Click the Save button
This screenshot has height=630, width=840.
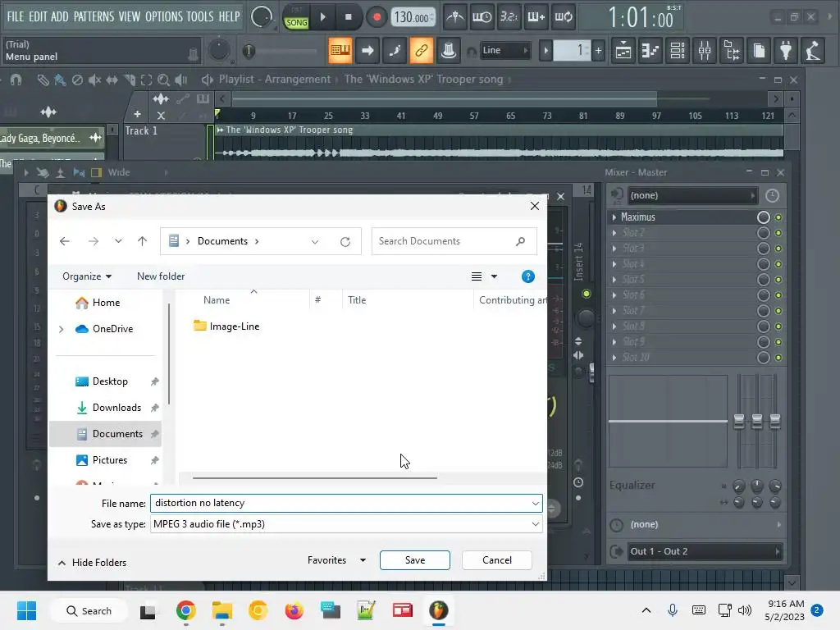pos(414,559)
